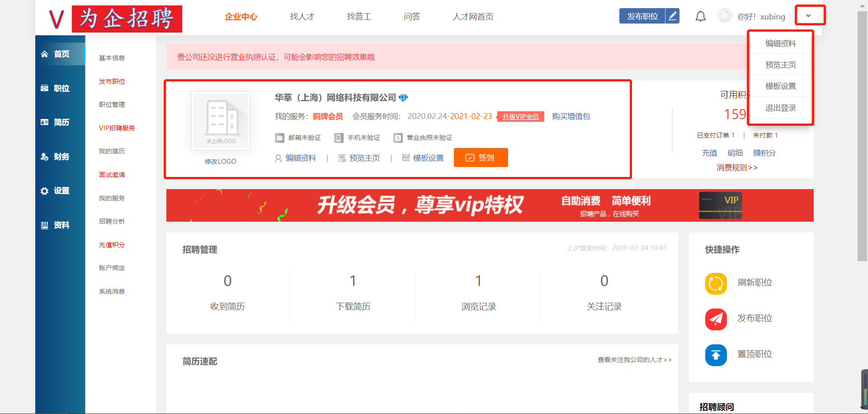Open 消费规则>> link

pyautogui.click(x=737, y=167)
